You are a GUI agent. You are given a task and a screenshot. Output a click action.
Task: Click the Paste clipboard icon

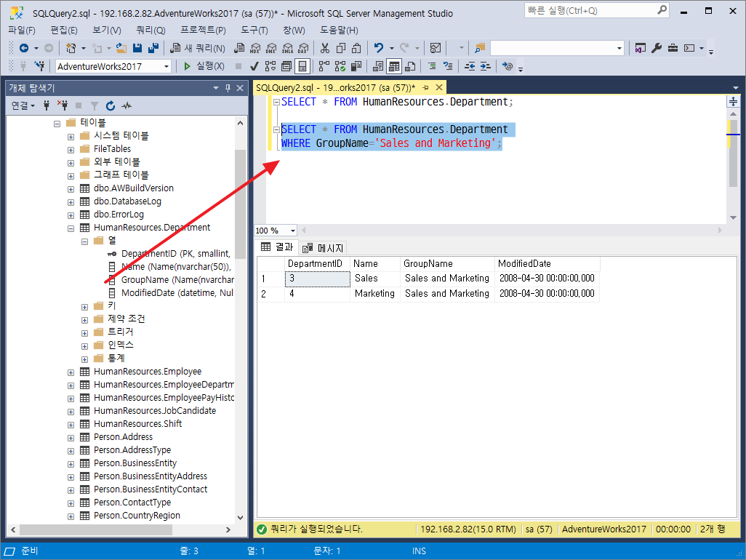[356, 48]
